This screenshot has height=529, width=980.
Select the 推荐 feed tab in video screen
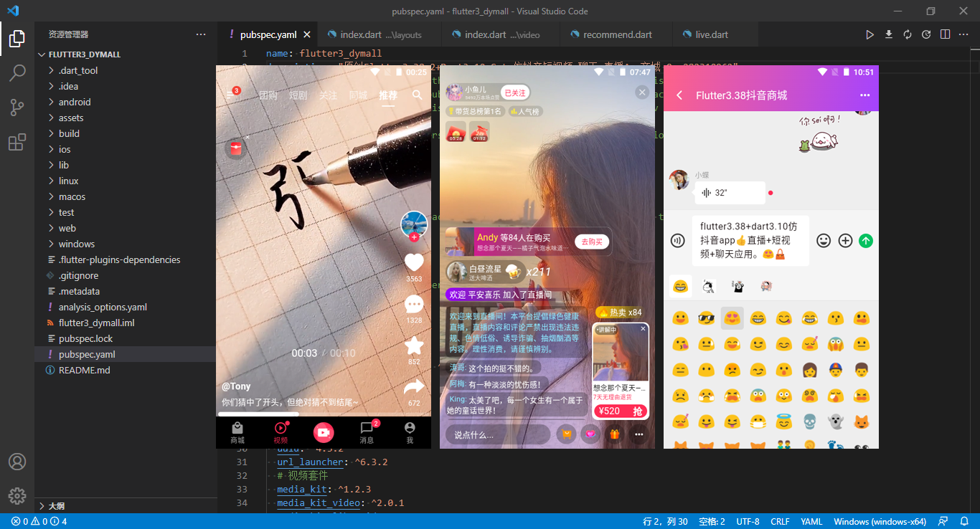pyautogui.click(x=387, y=95)
